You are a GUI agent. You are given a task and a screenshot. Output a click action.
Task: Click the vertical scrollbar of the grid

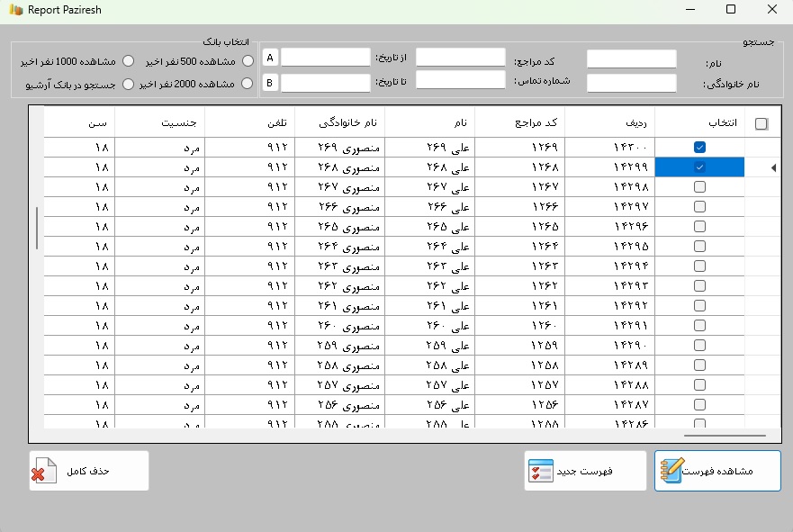(x=37, y=228)
